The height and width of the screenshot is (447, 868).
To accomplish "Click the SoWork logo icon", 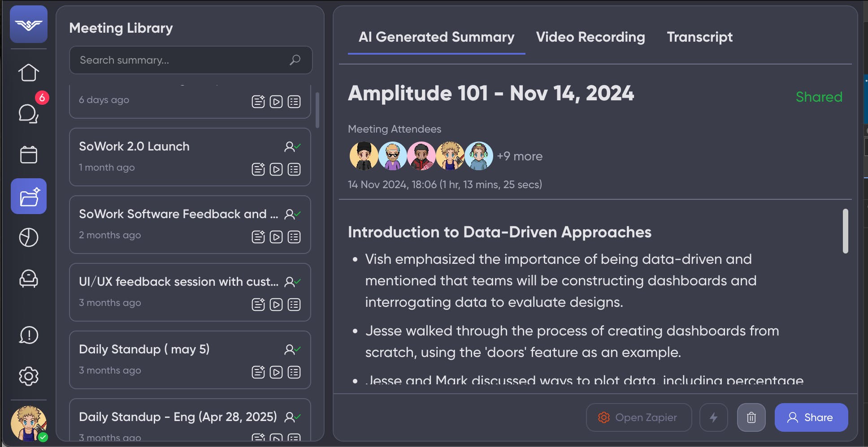I will tap(29, 24).
